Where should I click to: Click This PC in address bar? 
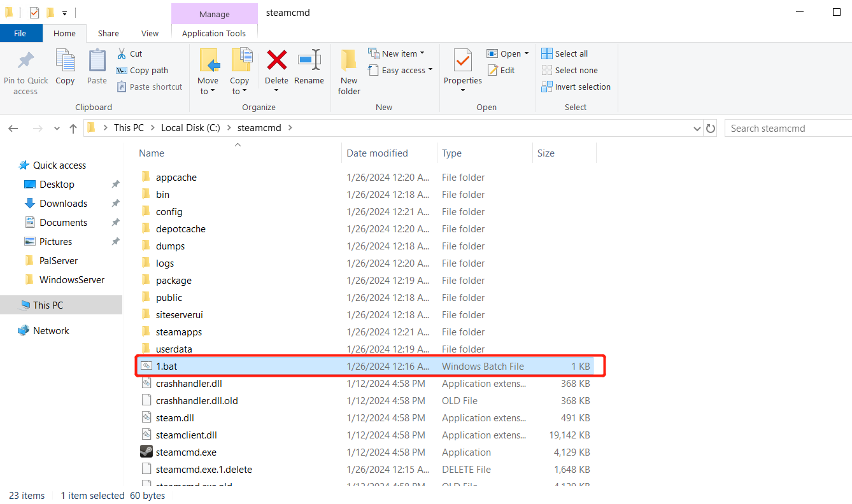point(129,127)
